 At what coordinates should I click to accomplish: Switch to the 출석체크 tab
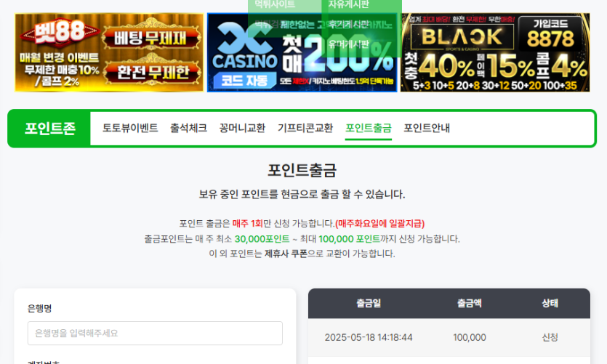click(188, 128)
